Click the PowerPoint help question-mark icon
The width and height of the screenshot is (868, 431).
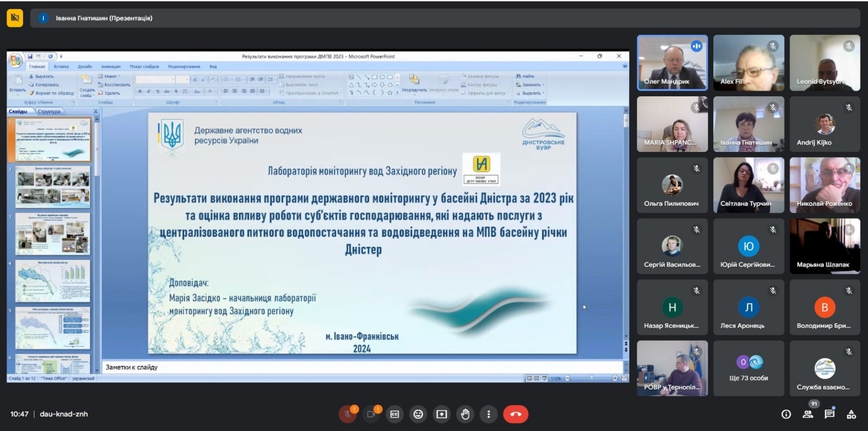[624, 66]
